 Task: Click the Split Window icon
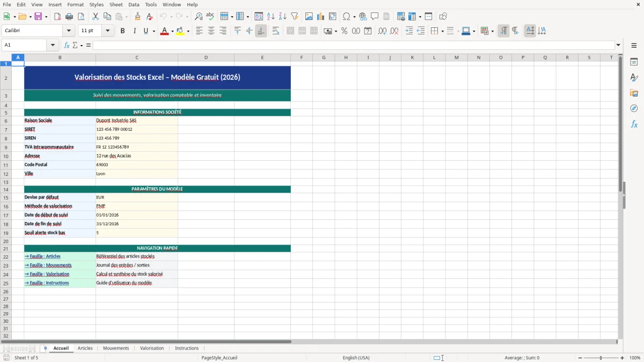pyautogui.click(x=428, y=17)
